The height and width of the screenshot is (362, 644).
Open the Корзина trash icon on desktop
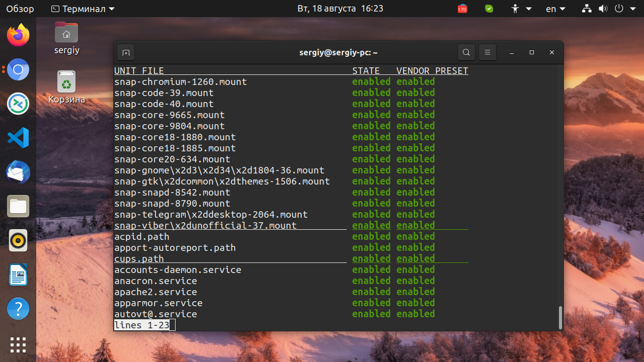[66, 87]
